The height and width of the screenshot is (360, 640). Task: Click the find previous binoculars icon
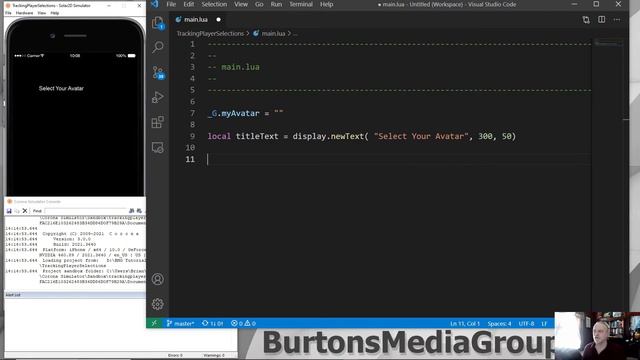point(131,211)
